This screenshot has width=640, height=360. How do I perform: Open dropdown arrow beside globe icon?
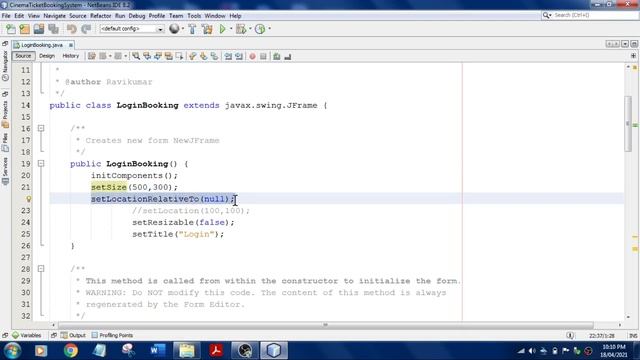182,29
